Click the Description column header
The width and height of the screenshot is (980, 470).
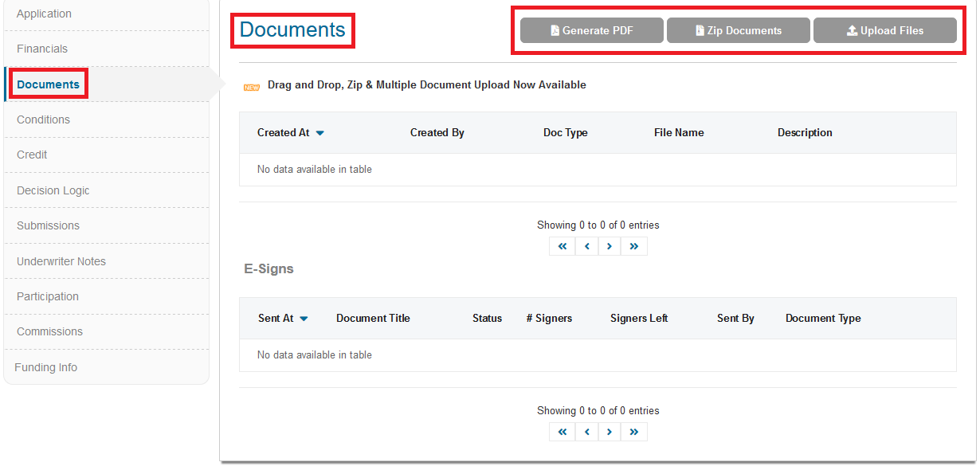click(x=805, y=133)
